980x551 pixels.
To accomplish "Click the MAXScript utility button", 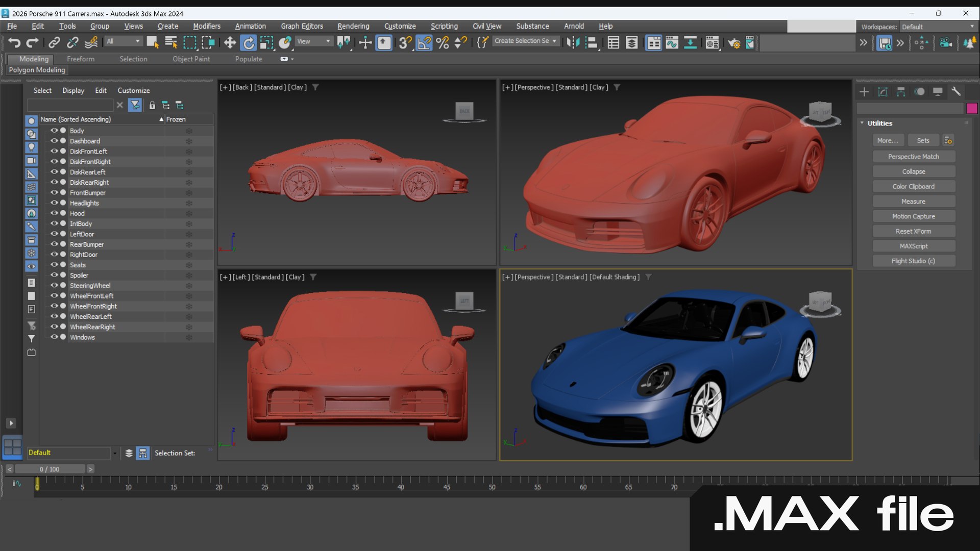I will (x=914, y=246).
